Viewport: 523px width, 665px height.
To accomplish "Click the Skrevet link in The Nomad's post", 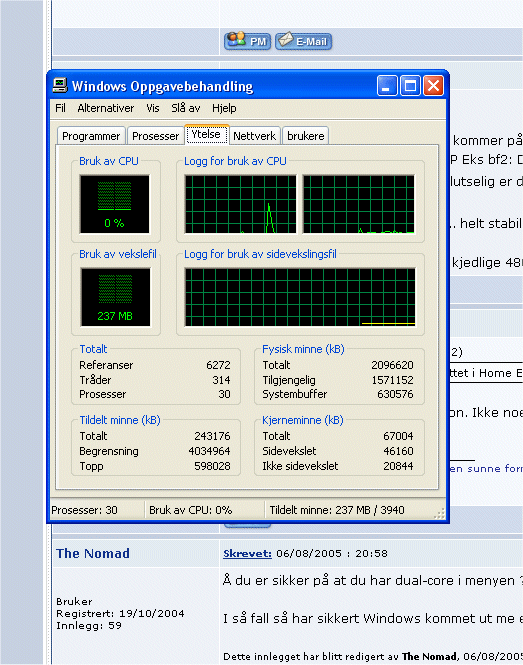I will coord(247,553).
